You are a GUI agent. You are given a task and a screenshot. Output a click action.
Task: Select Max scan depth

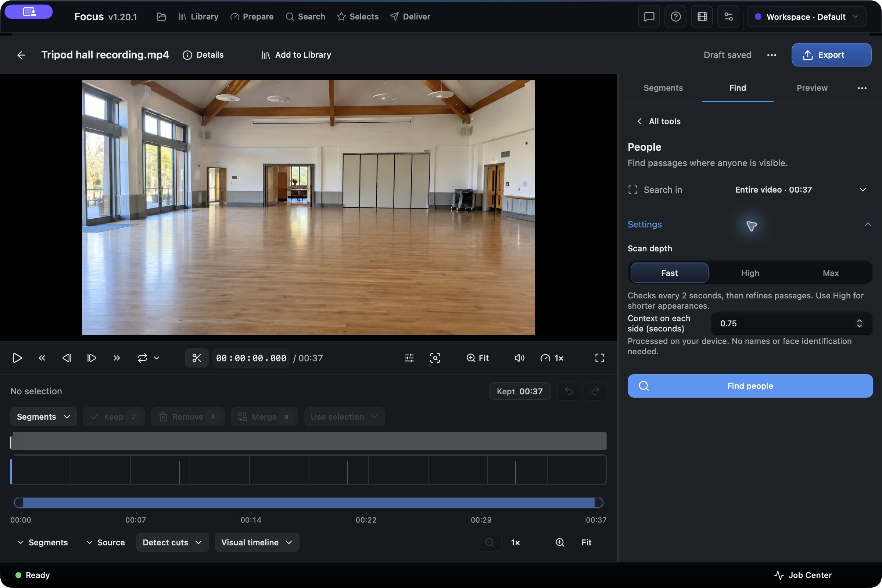click(x=831, y=273)
